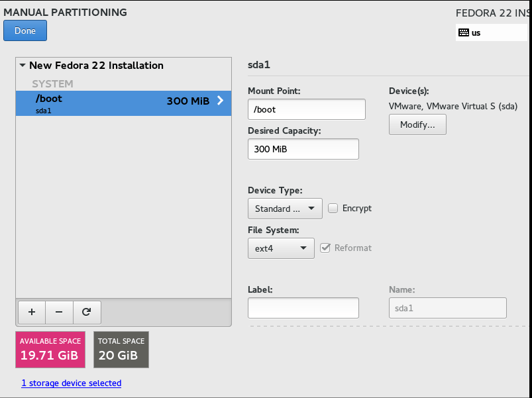The height and width of the screenshot is (398, 532).
Task: Click the MANUAL PARTITIONING title
Action: pos(65,12)
